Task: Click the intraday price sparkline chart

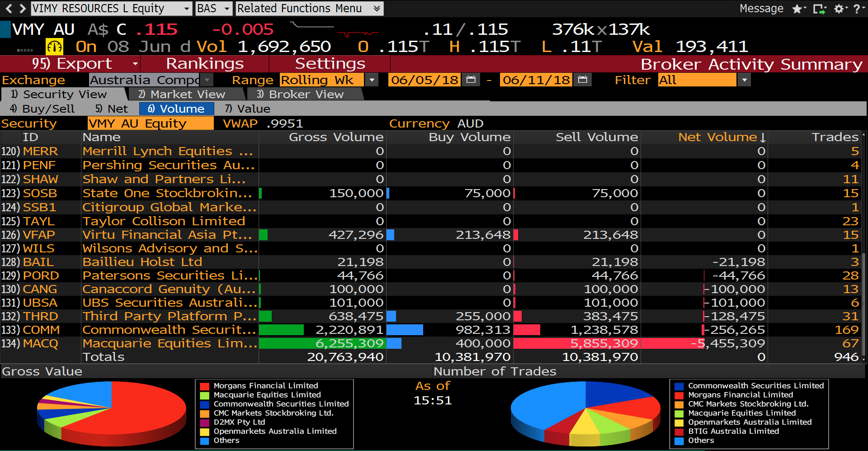Action: 335,30
